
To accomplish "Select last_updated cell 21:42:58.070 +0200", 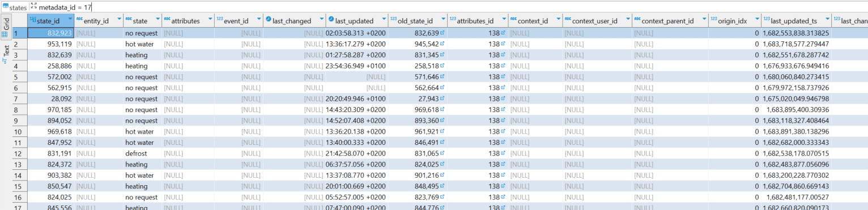I will pos(357,154).
